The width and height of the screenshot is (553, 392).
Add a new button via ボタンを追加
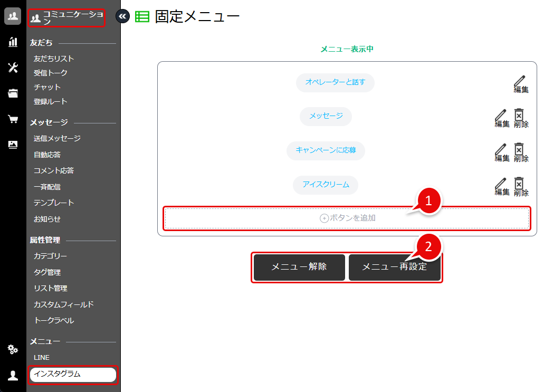347,217
